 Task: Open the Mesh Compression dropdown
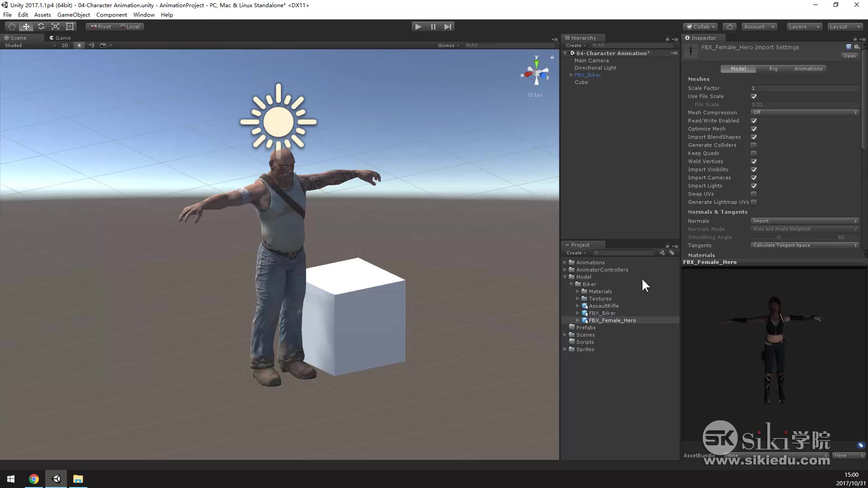(x=805, y=112)
